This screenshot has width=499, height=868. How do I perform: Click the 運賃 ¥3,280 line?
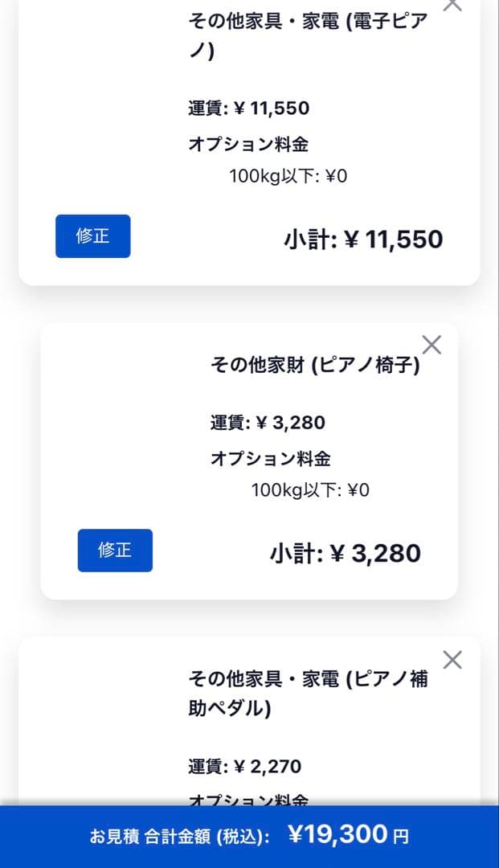268,423
